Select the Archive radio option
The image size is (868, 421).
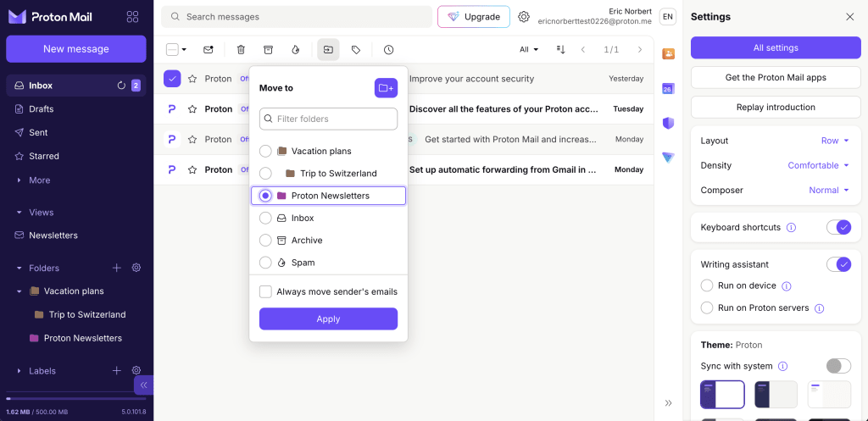point(265,240)
